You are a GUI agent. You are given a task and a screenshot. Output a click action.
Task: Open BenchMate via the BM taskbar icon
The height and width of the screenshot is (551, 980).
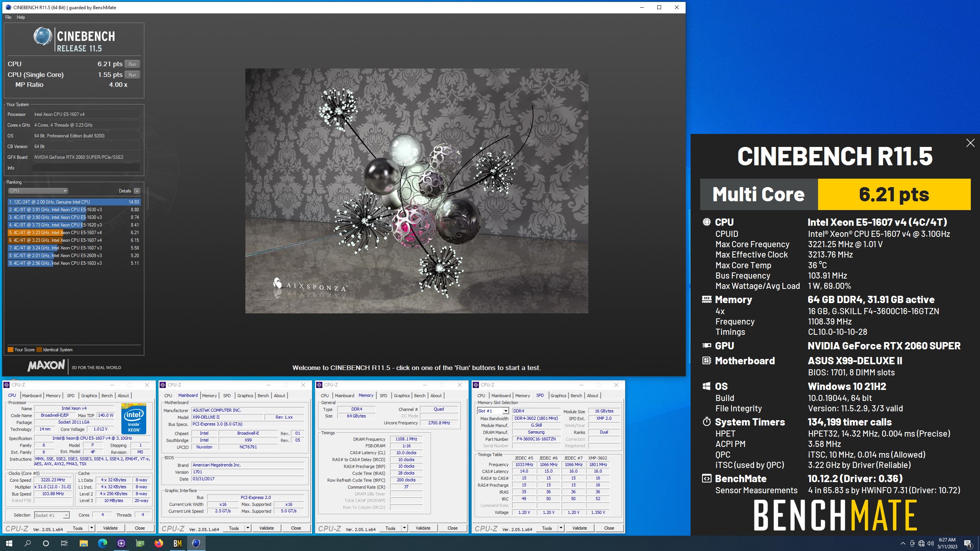[177, 543]
